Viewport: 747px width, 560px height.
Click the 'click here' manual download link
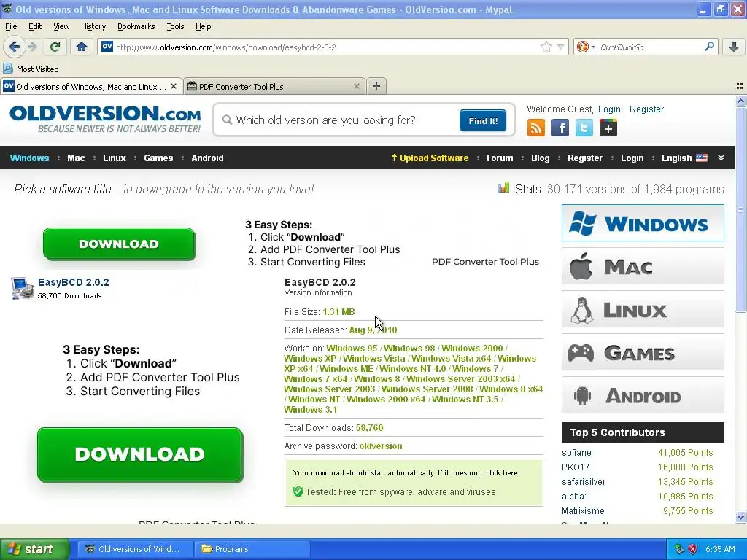click(503, 472)
